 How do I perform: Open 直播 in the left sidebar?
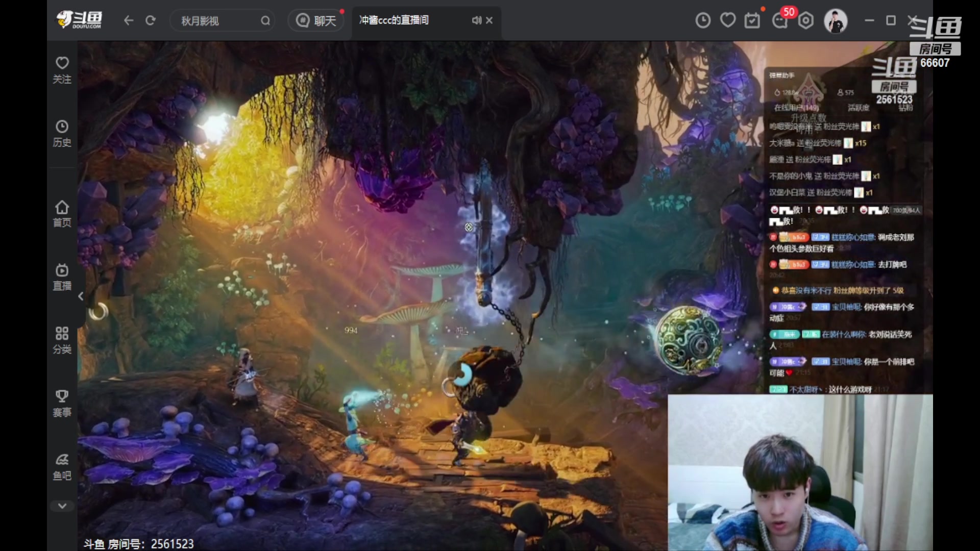62,277
